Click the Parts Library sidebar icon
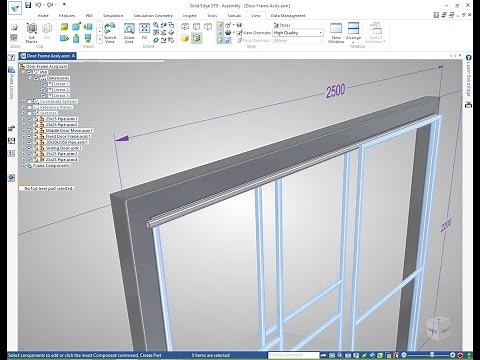480x360 pixels. [x=11, y=70]
